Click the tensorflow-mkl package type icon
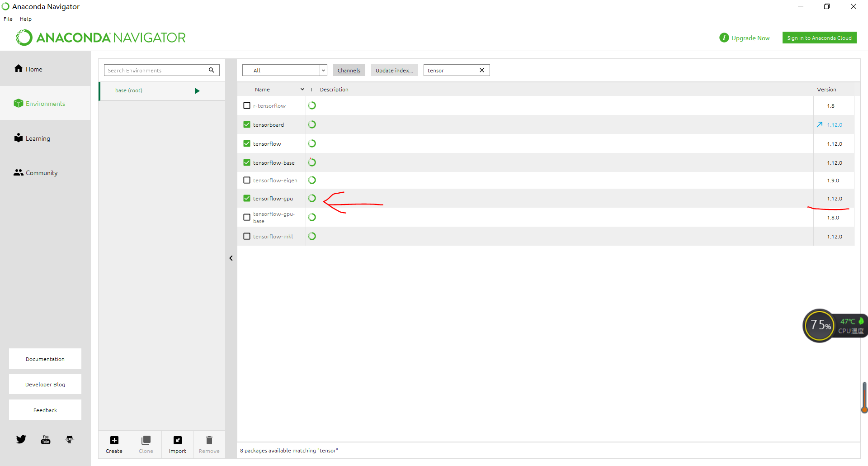 click(312, 236)
